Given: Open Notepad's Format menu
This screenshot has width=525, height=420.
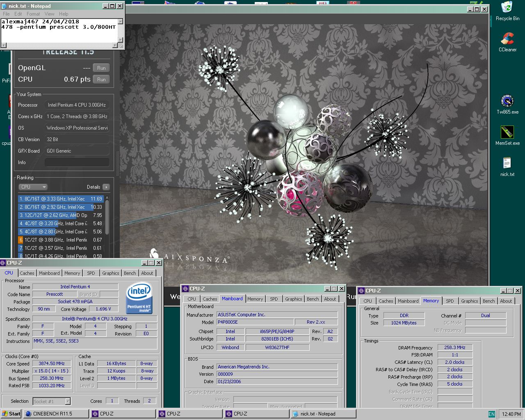Looking at the screenshot, I should 33,14.
